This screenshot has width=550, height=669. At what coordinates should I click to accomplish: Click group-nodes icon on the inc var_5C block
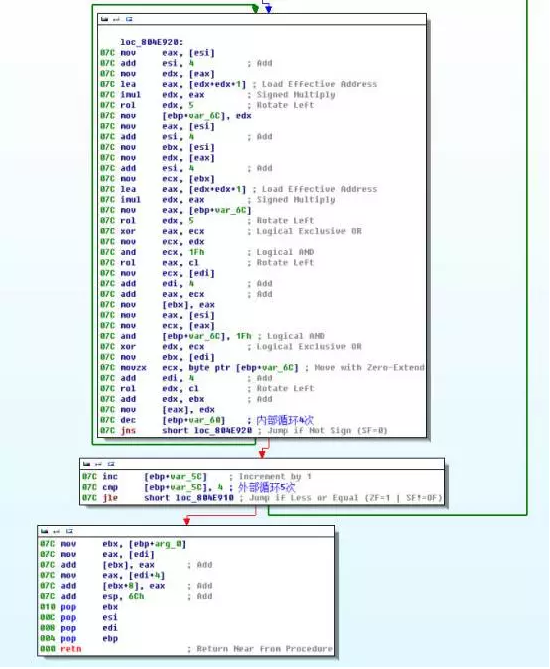[111, 464]
